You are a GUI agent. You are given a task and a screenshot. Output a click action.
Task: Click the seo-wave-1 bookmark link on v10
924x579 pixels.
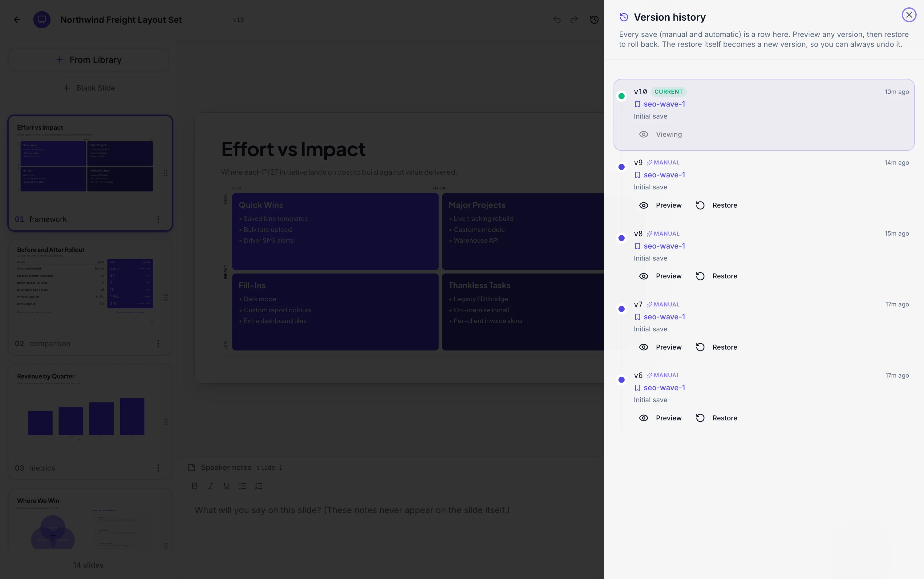660,104
